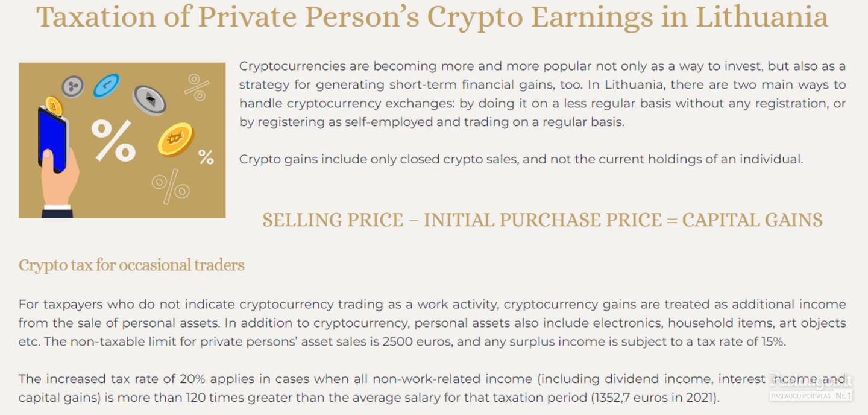Click the paragraph about closed crypto sales
This screenshot has height=415, width=868.
(x=521, y=160)
